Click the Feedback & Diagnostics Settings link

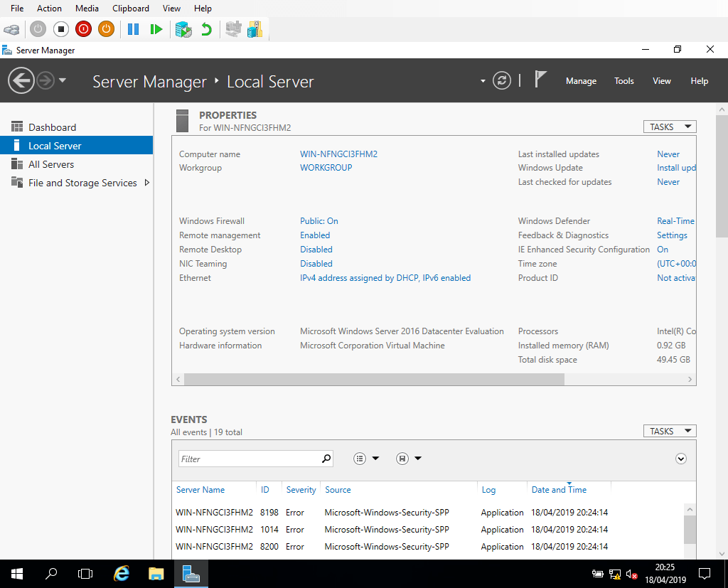(672, 235)
